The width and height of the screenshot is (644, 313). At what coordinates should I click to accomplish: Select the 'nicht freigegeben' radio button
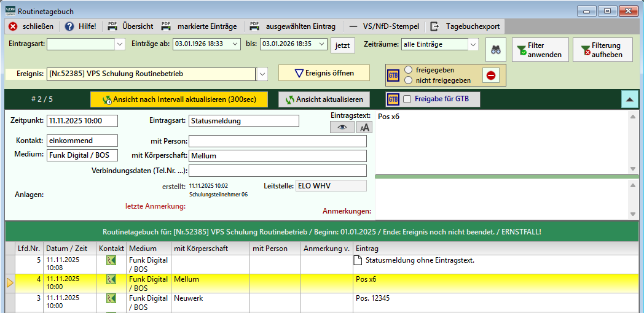click(409, 80)
